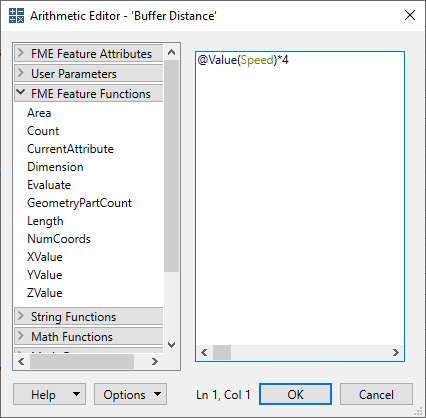Confirm the expression with OK
This screenshot has width=426, height=418.
click(295, 394)
